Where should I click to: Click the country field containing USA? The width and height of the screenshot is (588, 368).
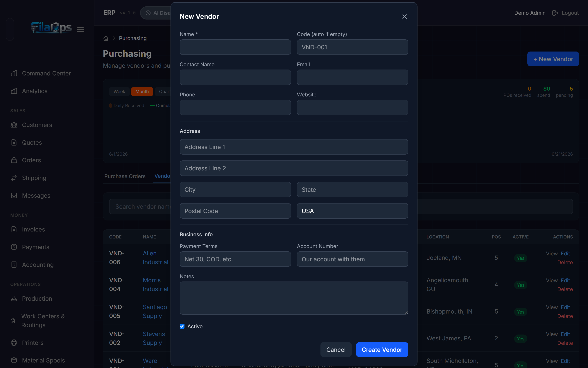click(352, 211)
